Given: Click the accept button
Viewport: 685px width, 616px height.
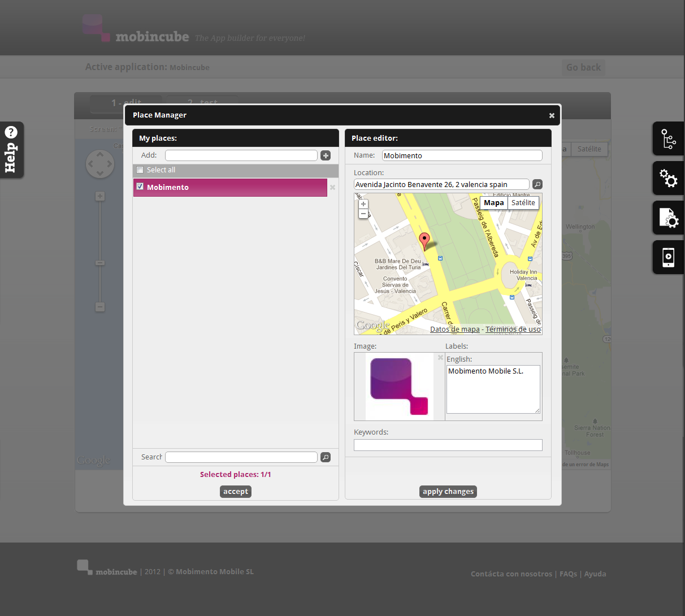Looking at the screenshot, I should pyautogui.click(x=236, y=492).
